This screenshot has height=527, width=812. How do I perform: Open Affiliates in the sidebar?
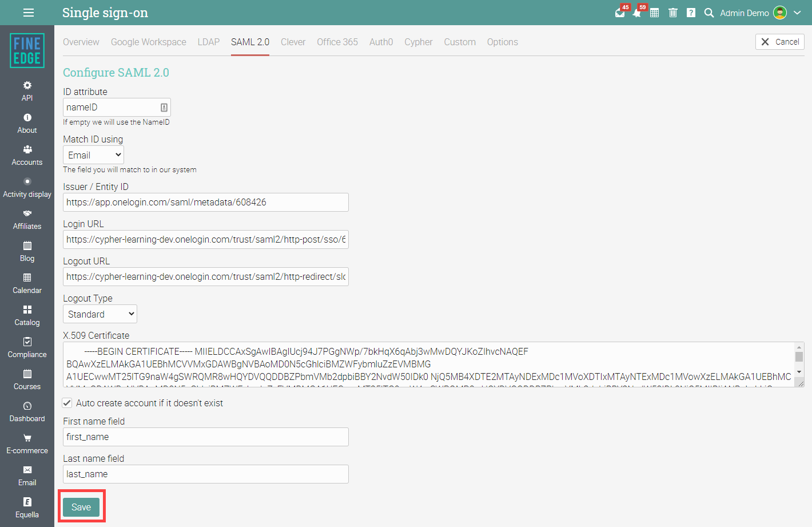[27, 219]
